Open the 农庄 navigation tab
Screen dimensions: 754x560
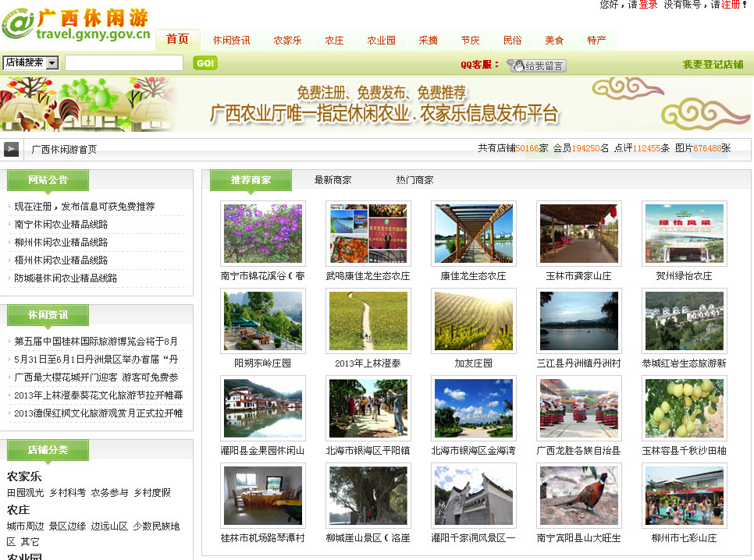coord(334,41)
